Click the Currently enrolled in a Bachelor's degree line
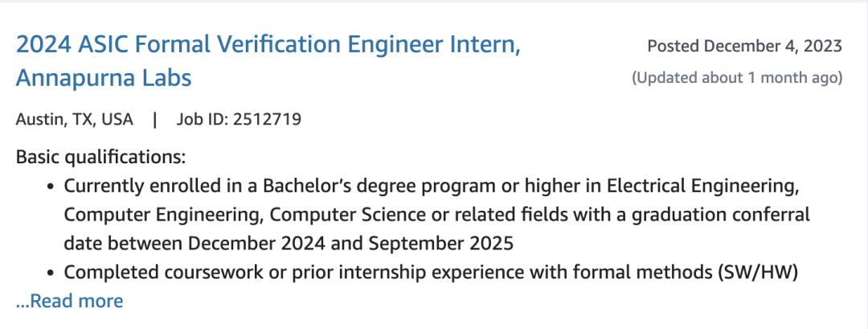Viewport: 868px width, 329px height. click(x=432, y=186)
